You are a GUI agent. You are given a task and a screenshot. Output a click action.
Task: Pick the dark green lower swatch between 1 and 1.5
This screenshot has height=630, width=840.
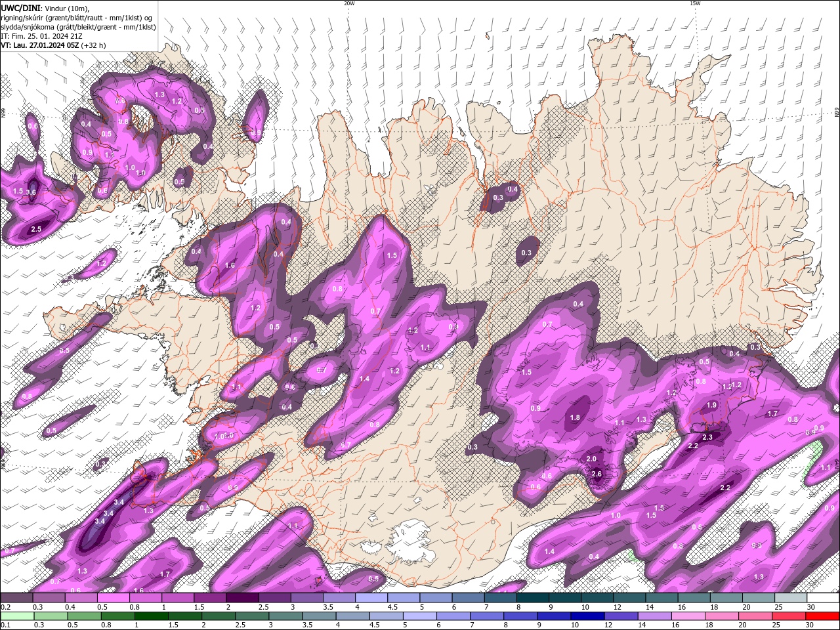151,616
